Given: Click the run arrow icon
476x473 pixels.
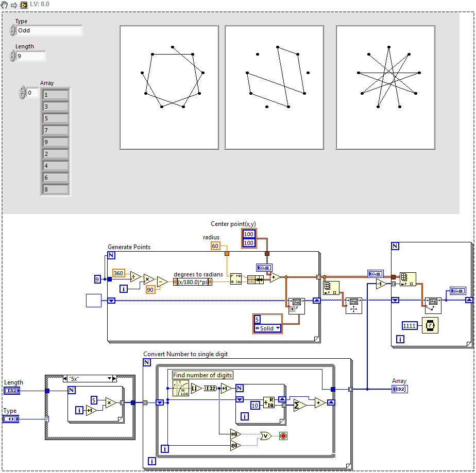Looking at the screenshot, I should (14, 5).
